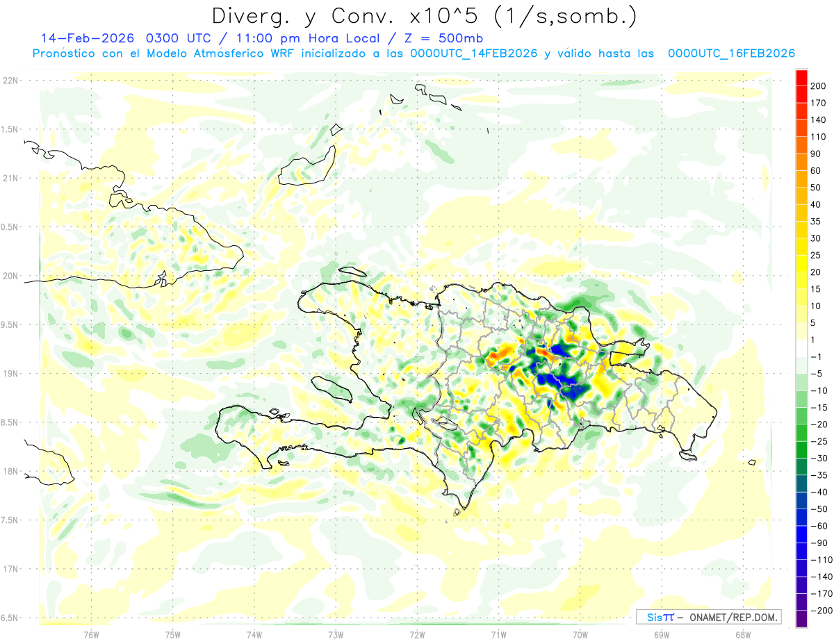Click the '18N' latitude label

tap(10, 471)
